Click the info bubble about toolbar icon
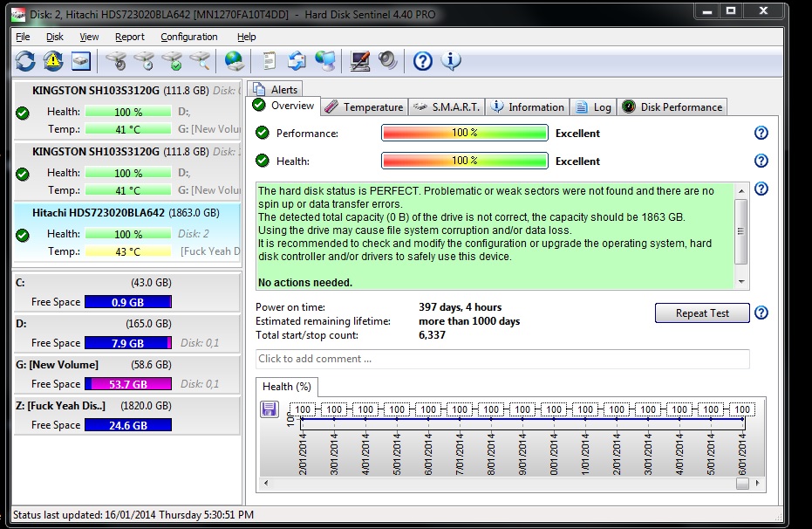 (x=451, y=60)
